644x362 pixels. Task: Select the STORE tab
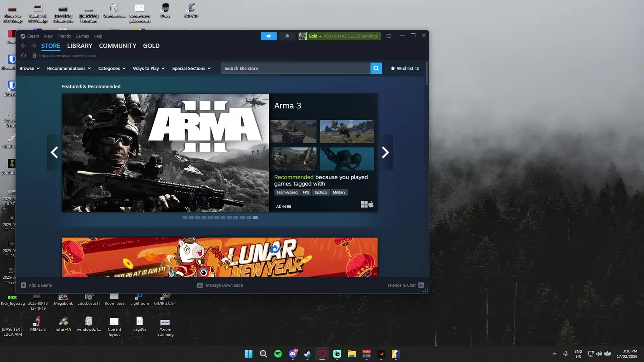(51, 46)
